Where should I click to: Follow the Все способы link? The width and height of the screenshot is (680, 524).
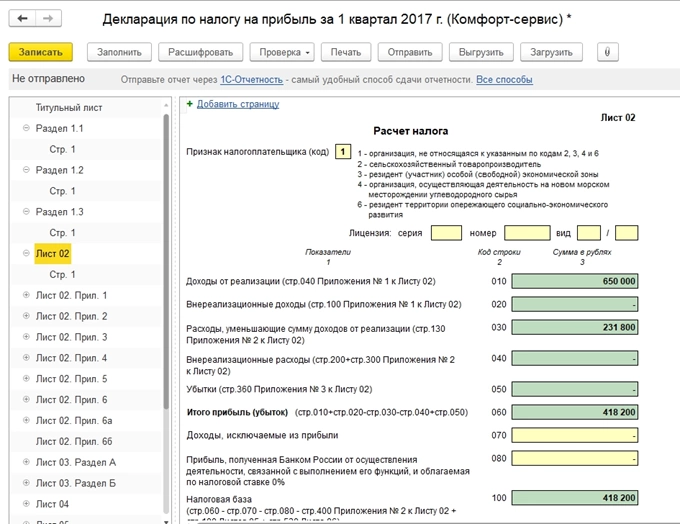coord(504,80)
